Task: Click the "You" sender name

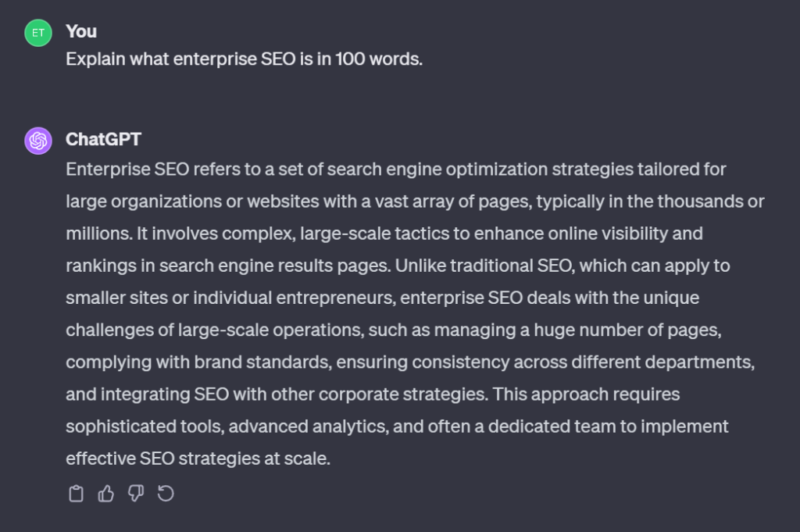Action: pos(81,31)
